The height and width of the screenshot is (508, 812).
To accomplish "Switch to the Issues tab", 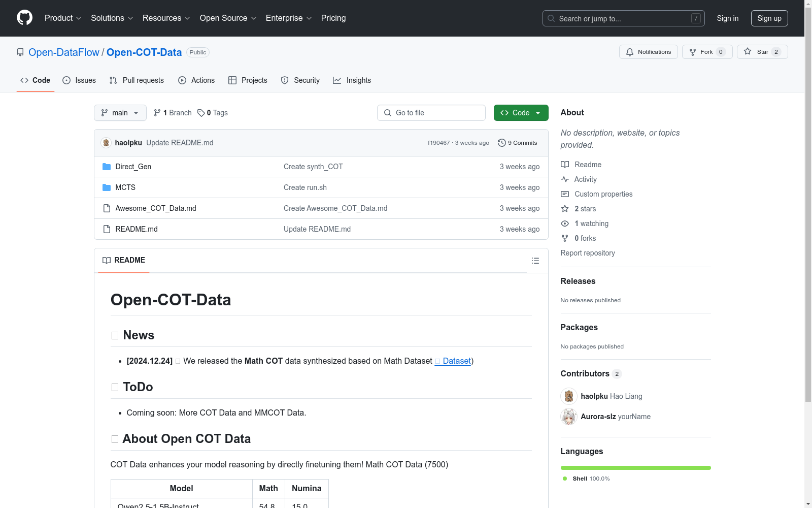I will coord(79,80).
